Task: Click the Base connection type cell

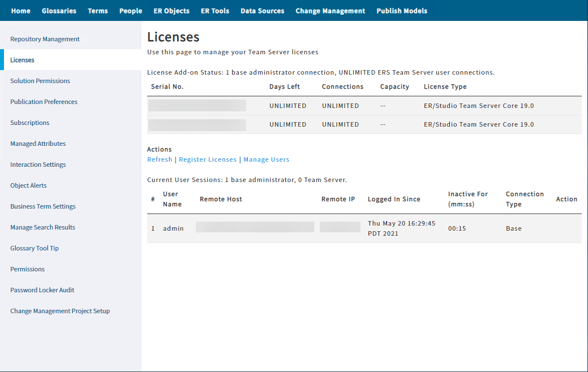Action: [513, 228]
